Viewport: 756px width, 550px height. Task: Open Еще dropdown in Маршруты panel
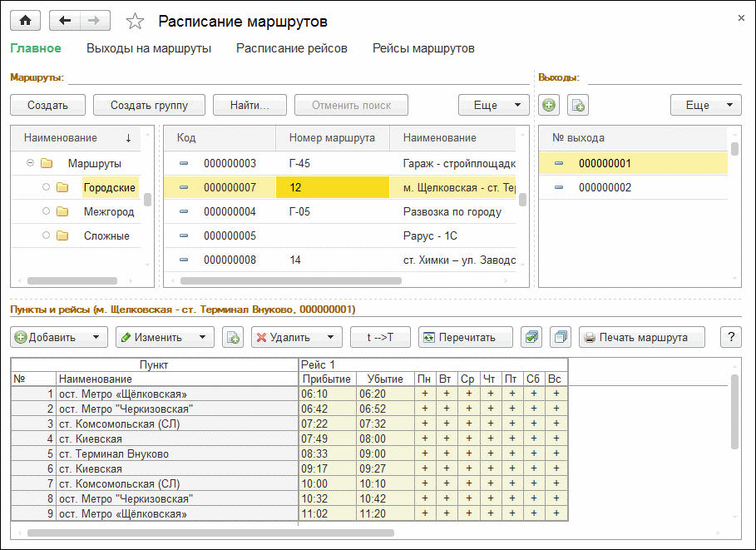click(494, 105)
